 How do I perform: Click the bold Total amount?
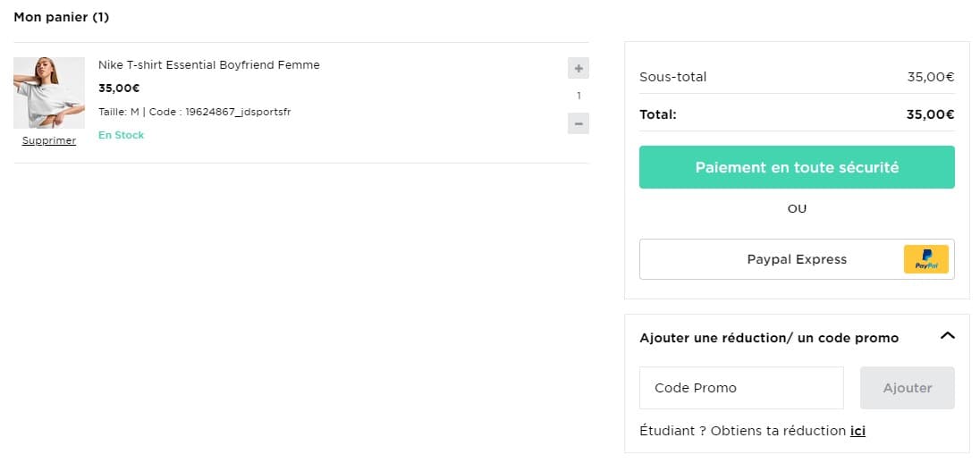click(x=930, y=114)
